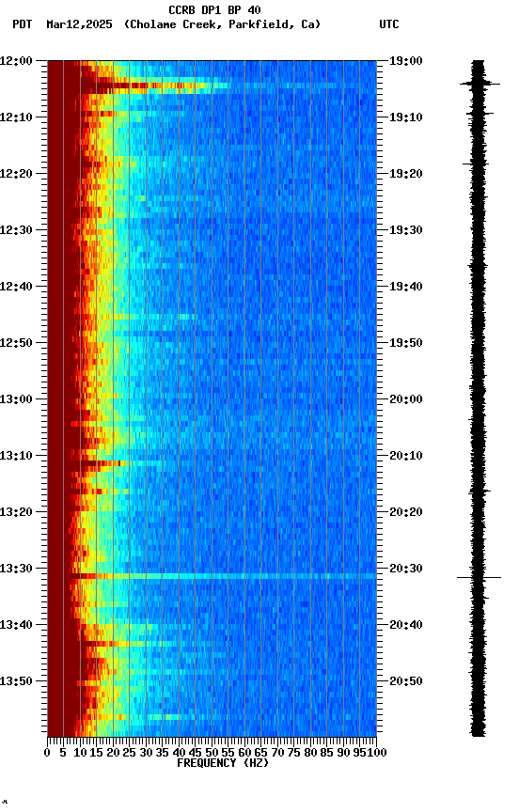Image resolution: width=519 pixels, height=812 pixels.
Task: Click the '13:40' PDT time label
Action: 16,625
